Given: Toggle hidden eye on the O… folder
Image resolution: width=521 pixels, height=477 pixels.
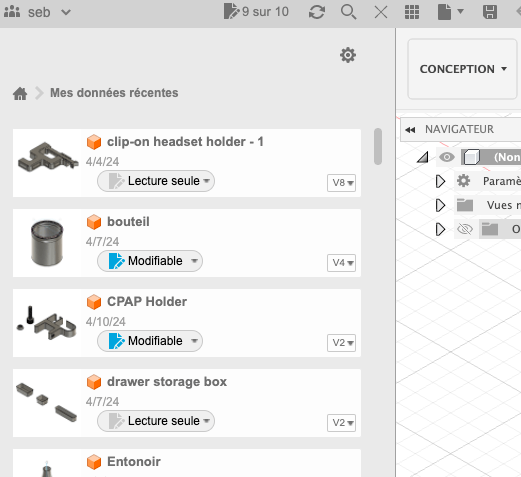Looking at the screenshot, I should pyautogui.click(x=465, y=229).
